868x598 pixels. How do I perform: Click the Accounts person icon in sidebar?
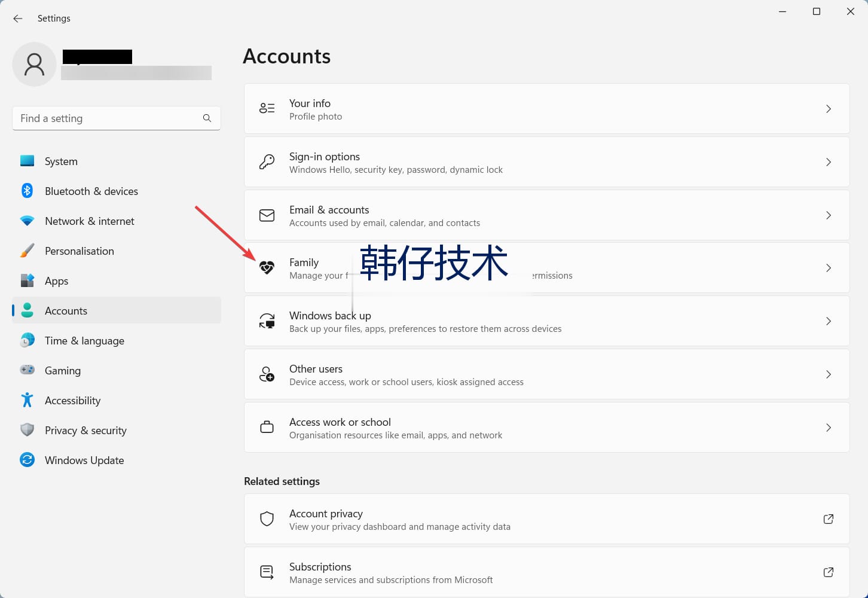click(27, 310)
